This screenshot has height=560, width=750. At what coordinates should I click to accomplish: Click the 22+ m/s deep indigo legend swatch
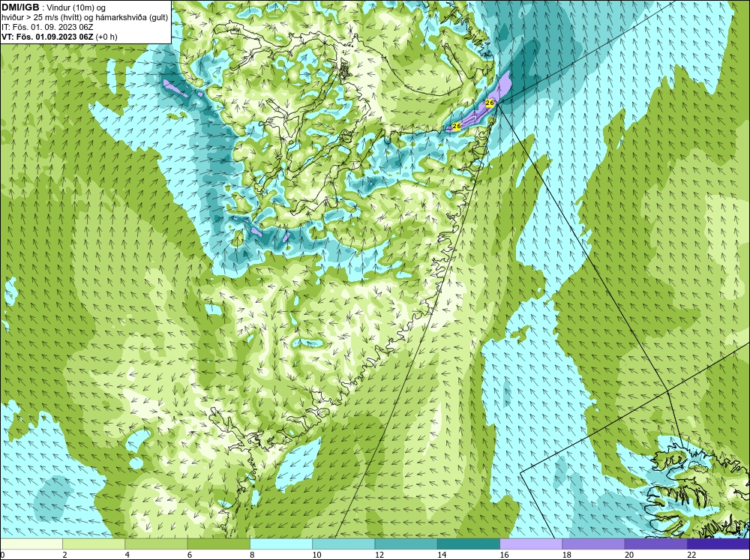tap(718, 544)
